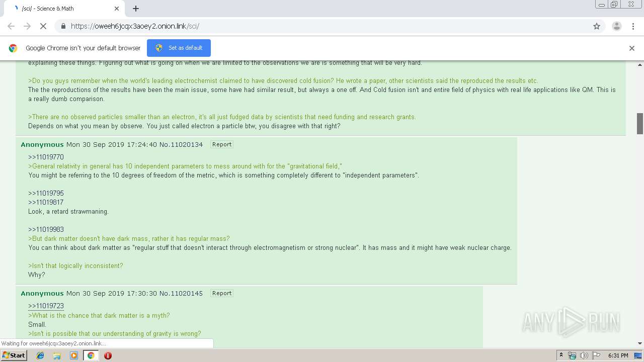This screenshot has width=644, height=362.
Task: Click the scrollbar up arrow
Action: click(640, 65)
